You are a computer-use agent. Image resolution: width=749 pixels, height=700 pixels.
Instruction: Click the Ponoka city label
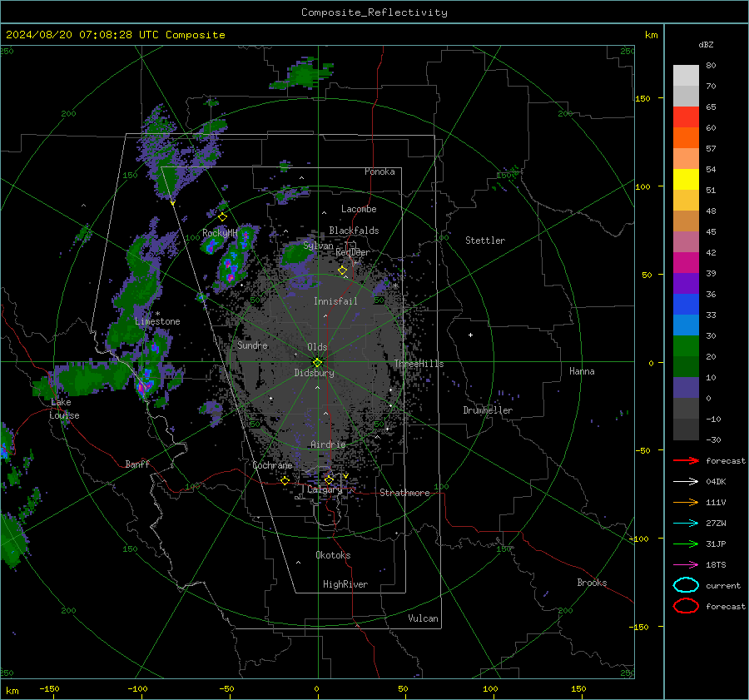(x=379, y=171)
